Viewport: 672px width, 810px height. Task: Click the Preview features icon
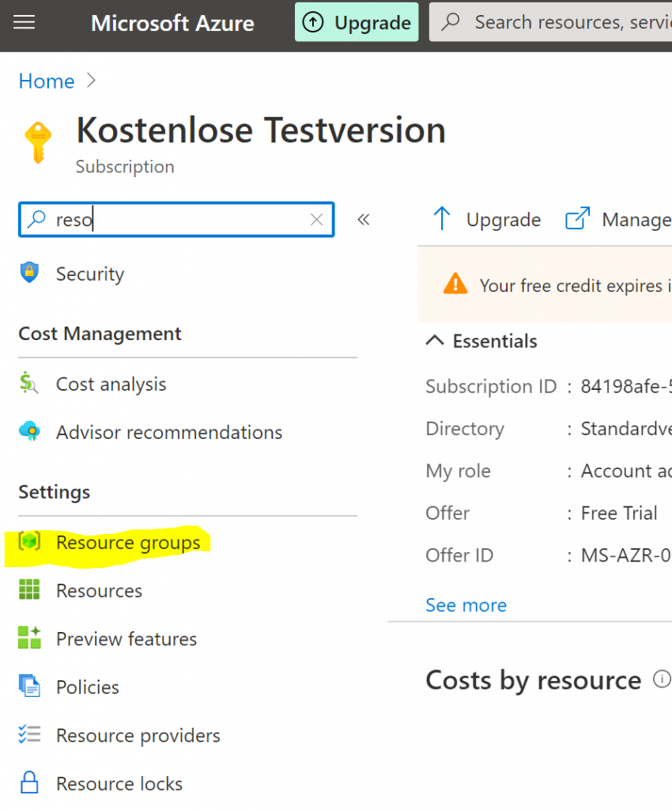29,638
